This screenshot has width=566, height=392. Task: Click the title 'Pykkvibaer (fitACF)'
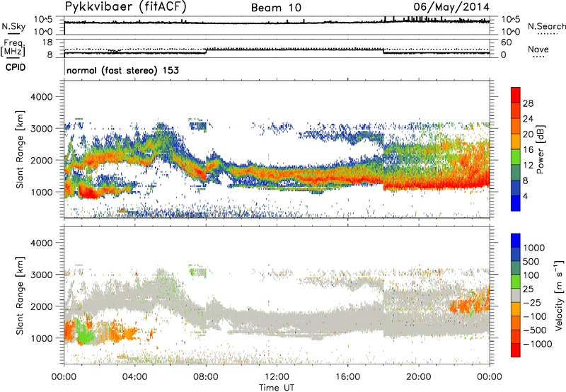[x=125, y=6]
